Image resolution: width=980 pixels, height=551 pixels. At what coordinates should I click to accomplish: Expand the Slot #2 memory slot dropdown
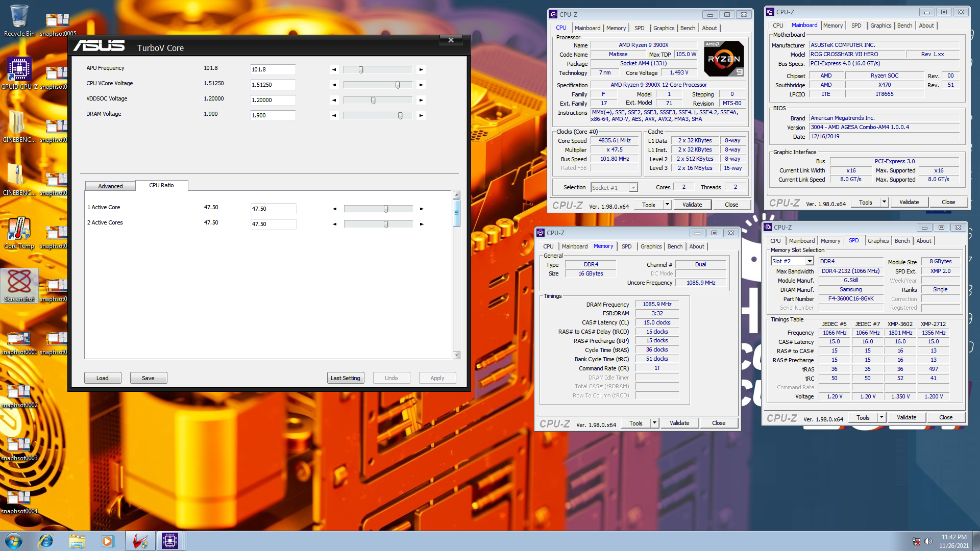[810, 261]
